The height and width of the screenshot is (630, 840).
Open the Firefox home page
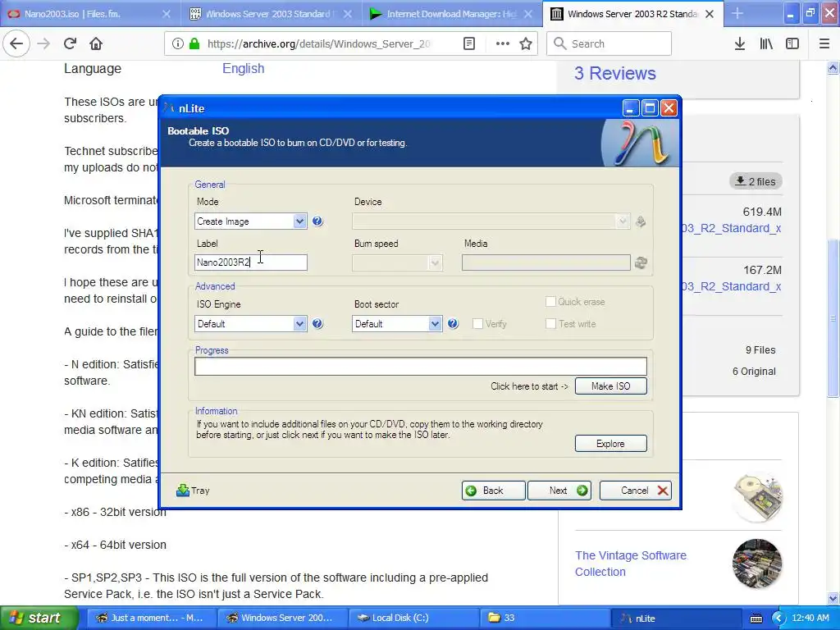(96, 43)
